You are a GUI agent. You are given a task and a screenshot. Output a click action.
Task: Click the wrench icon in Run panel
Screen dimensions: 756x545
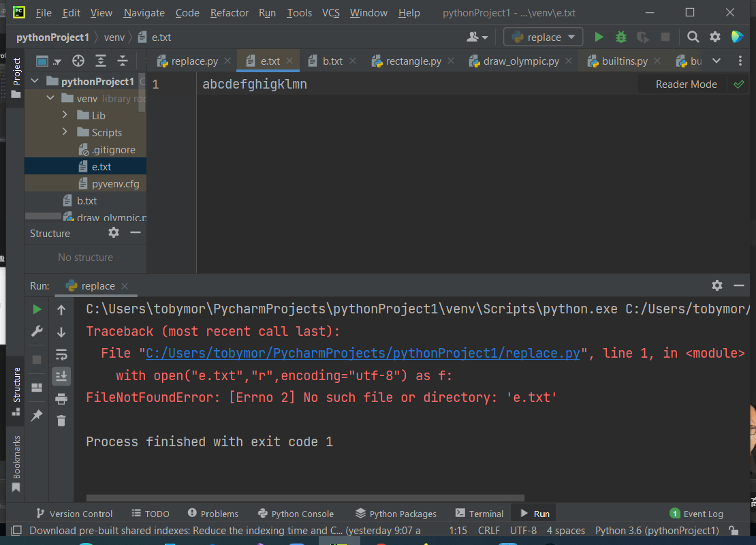click(x=37, y=331)
